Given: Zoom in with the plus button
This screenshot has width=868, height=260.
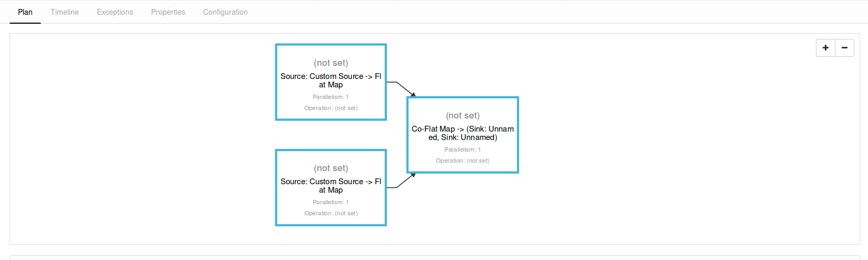Looking at the screenshot, I should point(825,48).
